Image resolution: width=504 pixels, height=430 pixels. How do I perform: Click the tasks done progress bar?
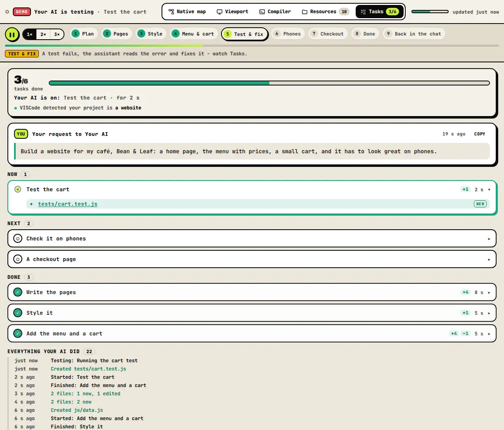269,83
